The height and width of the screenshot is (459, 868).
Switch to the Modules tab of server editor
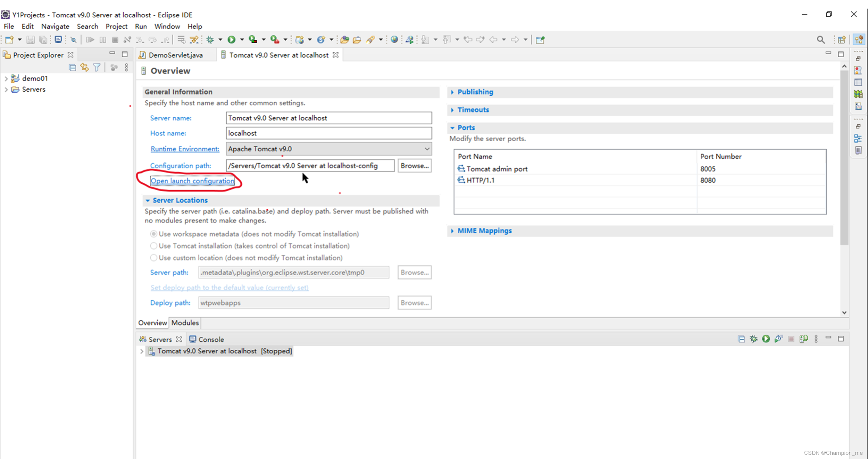point(185,323)
